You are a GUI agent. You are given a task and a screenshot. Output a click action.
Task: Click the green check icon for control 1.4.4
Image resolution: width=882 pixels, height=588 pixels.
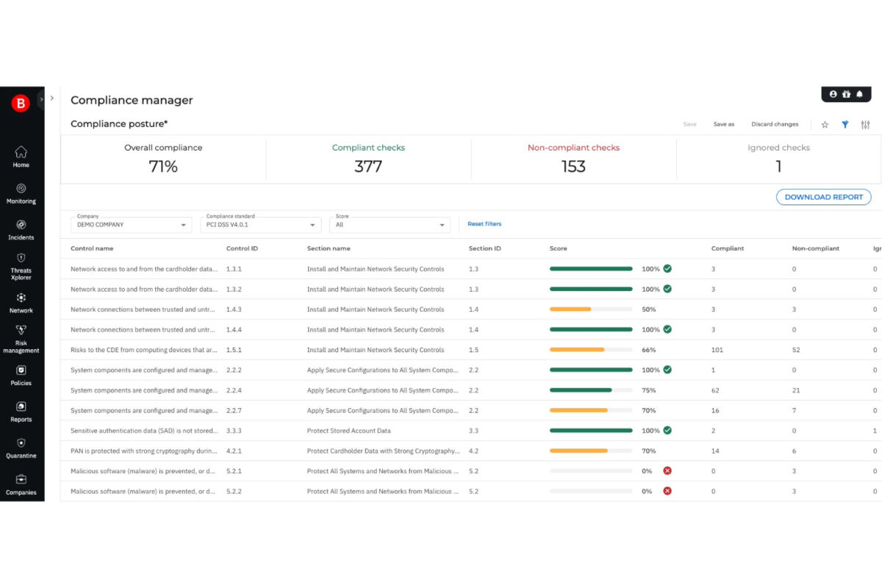coord(667,329)
